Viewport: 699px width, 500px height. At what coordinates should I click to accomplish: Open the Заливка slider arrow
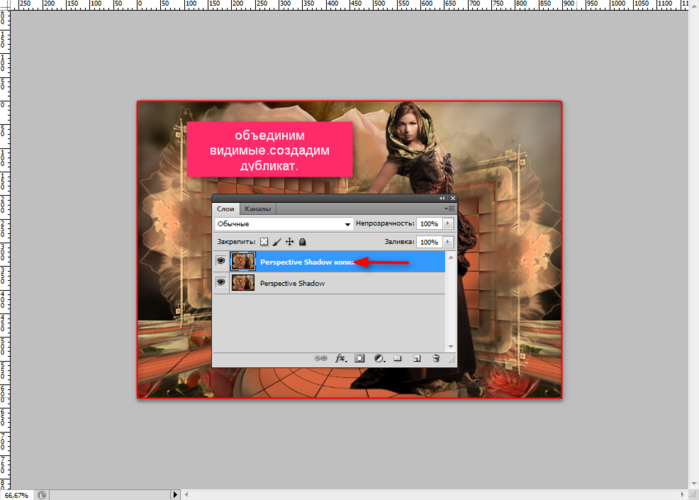448,242
